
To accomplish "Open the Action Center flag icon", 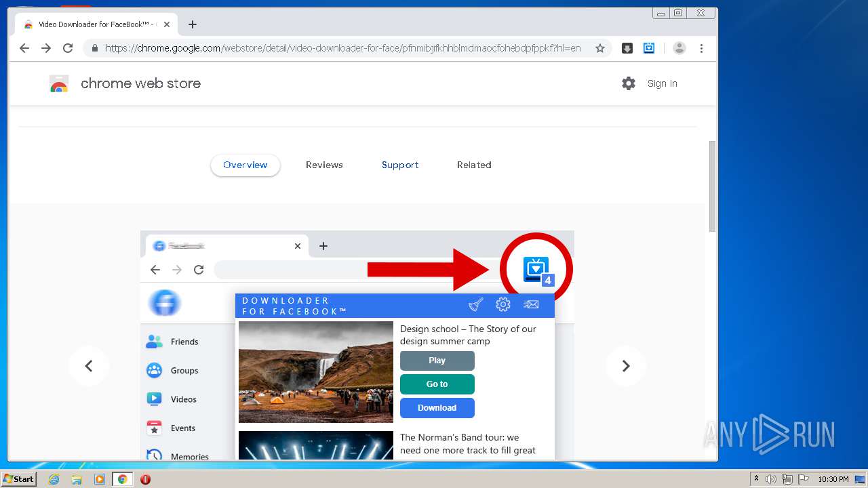I will coord(804,479).
